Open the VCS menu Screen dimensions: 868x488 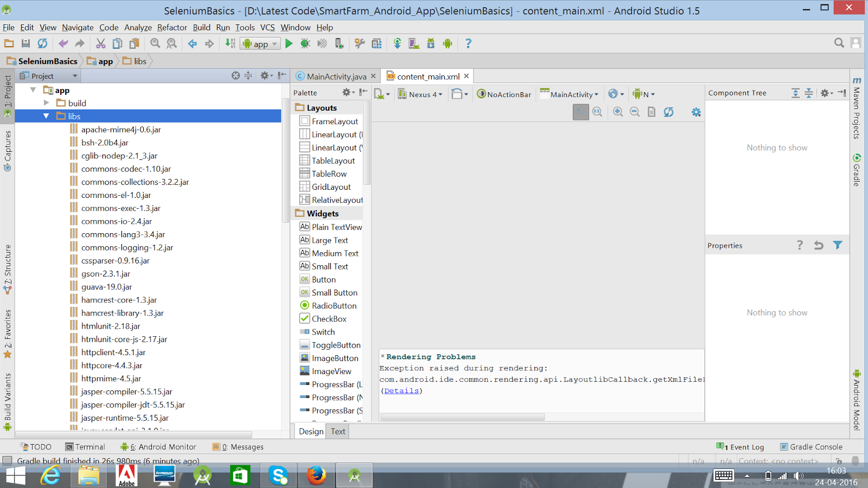[x=267, y=27]
